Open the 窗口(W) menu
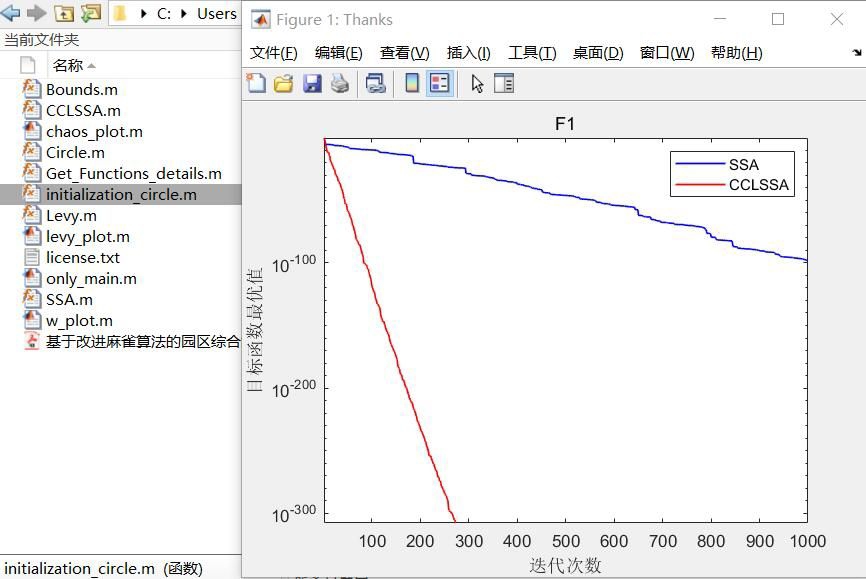The width and height of the screenshot is (866, 579). click(667, 53)
